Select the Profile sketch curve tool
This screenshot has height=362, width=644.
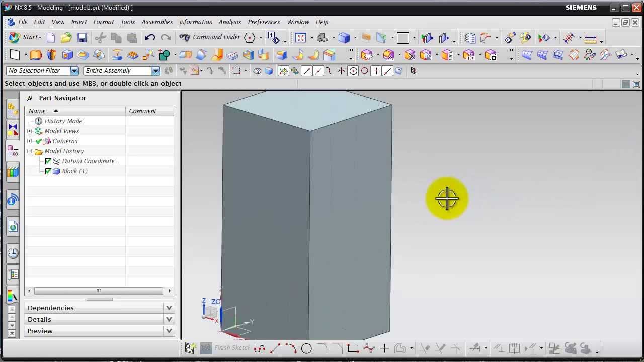pyautogui.click(x=260, y=348)
